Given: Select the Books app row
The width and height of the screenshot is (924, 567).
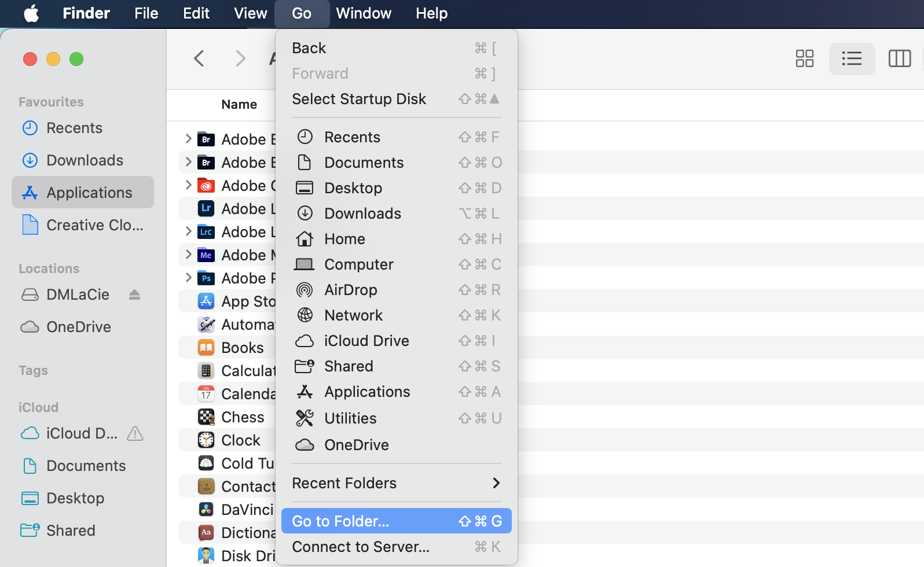Looking at the screenshot, I should pyautogui.click(x=227, y=347).
